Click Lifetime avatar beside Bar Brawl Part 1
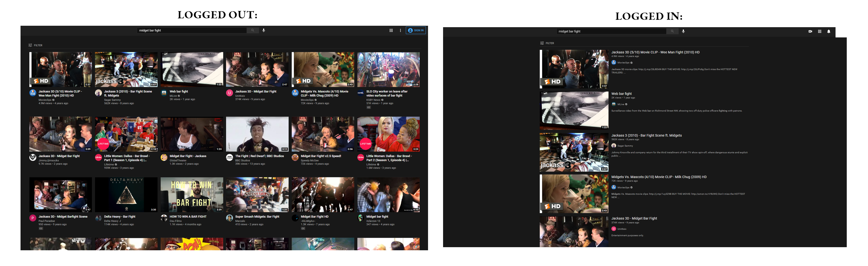This screenshot has width=868, height=266. (x=98, y=157)
